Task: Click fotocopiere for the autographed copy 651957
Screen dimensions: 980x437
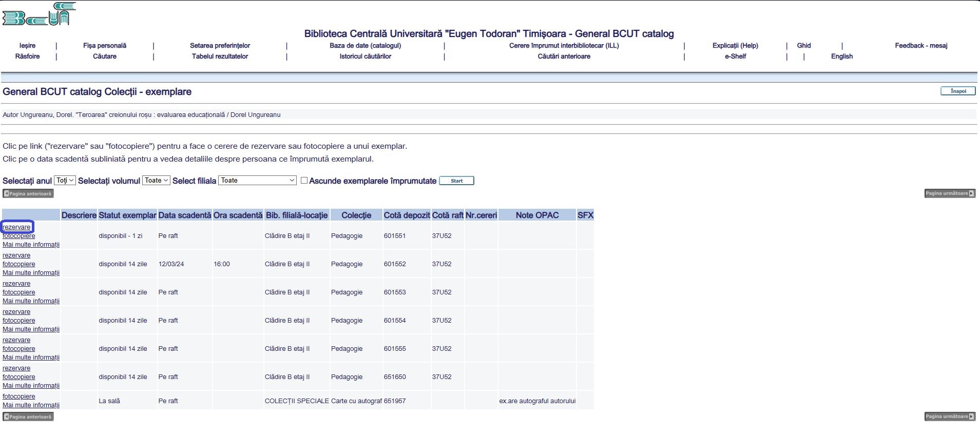Action: pyautogui.click(x=19, y=396)
